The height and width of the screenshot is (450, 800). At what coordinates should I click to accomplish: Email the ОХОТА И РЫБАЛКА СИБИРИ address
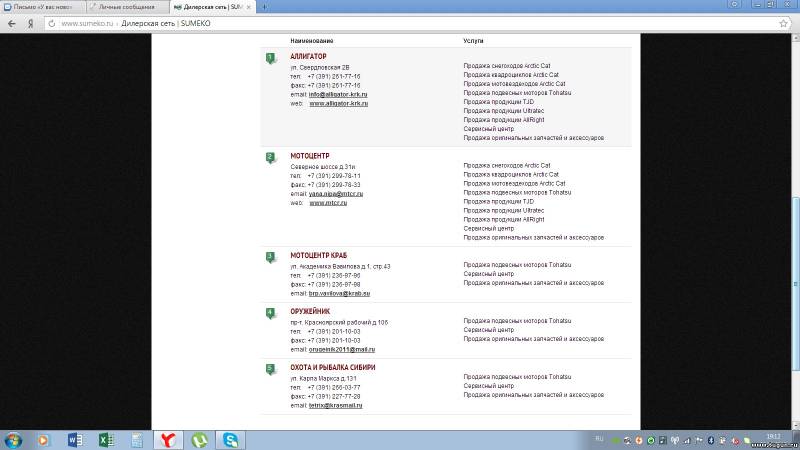(x=335, y=406)
